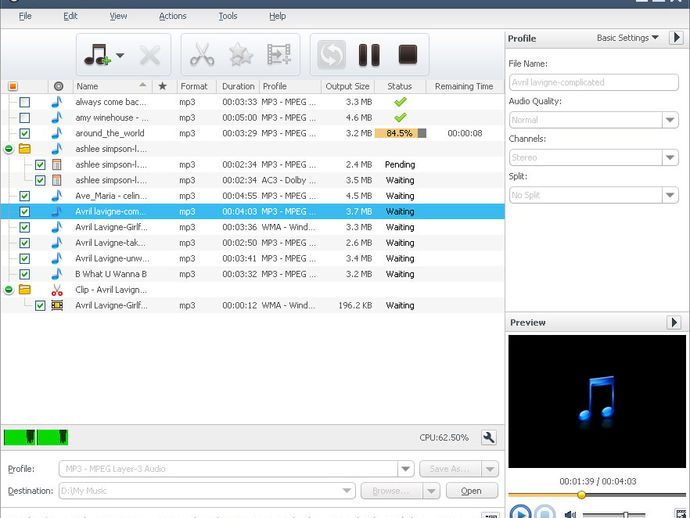
Task: Toggle the select-all checkbox in the list header
Action: (x=13, y=86)
